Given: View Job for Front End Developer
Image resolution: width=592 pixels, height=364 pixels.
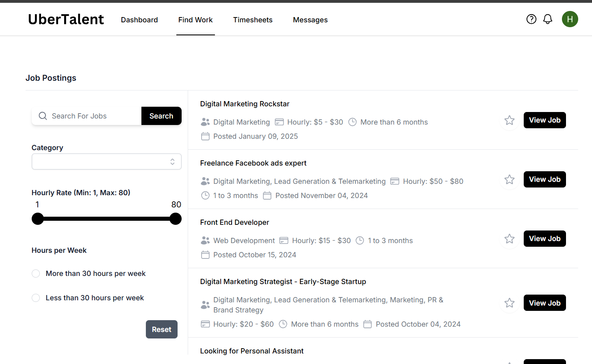Looking at the screenshot, I should (x=544, y=239).
